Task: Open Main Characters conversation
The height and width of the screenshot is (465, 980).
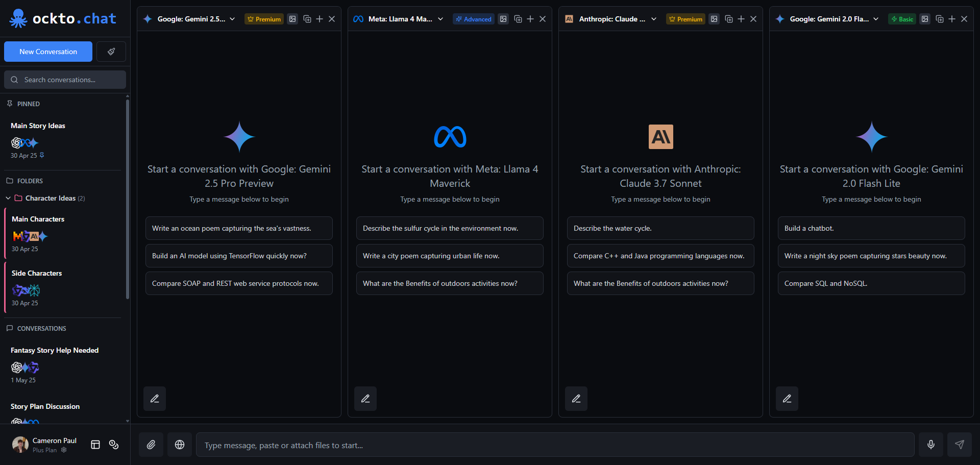Action: [x=62, y=233]
